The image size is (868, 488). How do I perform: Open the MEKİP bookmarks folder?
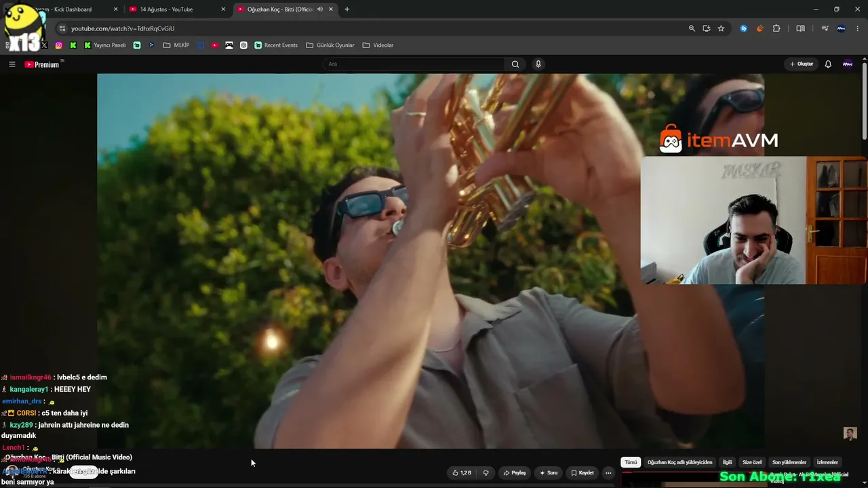(176, 45)
